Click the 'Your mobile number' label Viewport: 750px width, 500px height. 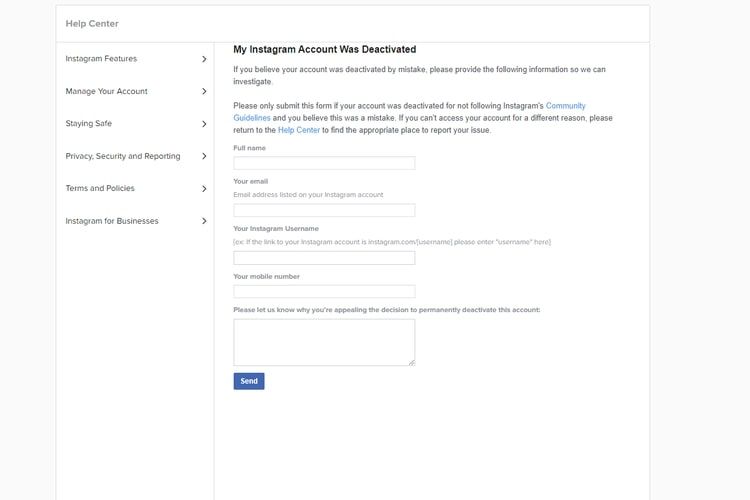click(x=266, y=277)
